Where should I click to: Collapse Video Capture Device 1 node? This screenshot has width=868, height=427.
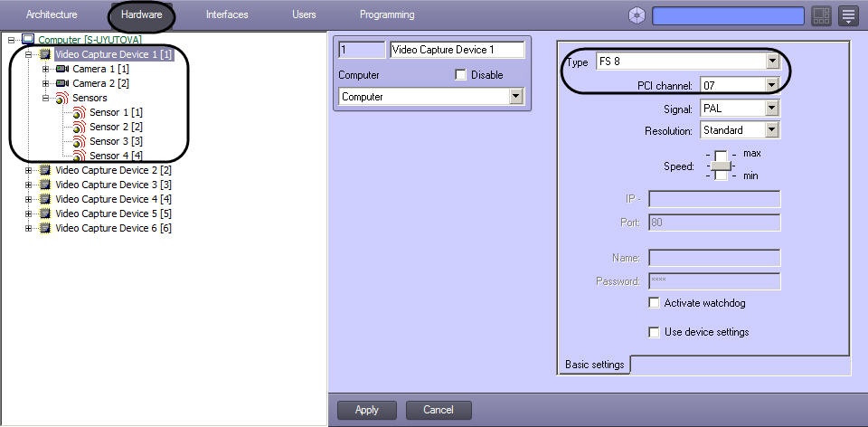click(28, 54)
